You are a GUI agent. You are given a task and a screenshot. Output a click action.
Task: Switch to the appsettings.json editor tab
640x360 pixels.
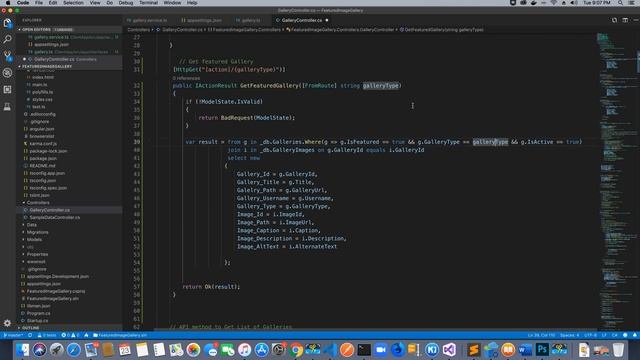coord(204,20)
